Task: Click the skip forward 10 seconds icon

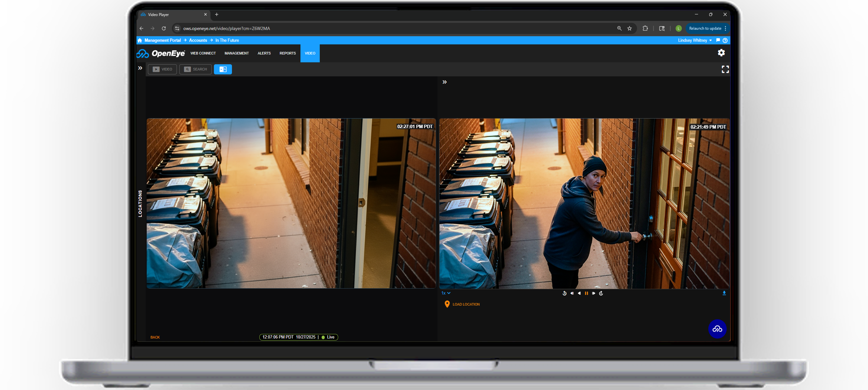Action: [x=601, y=293]
